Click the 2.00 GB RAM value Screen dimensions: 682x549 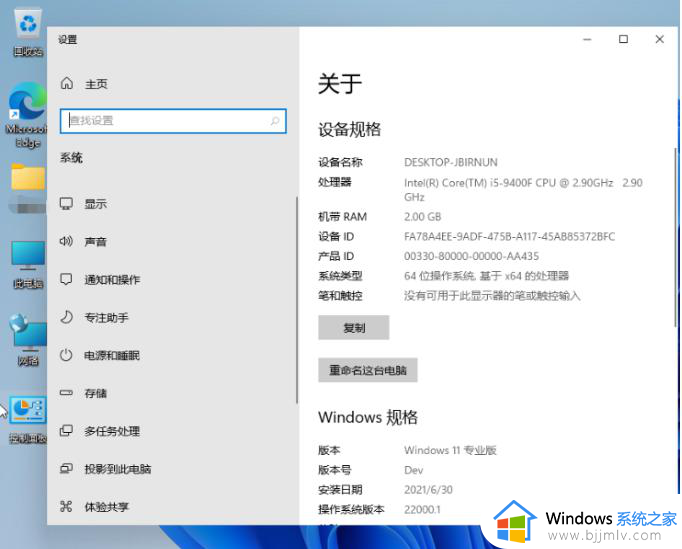tap(423, 217)
